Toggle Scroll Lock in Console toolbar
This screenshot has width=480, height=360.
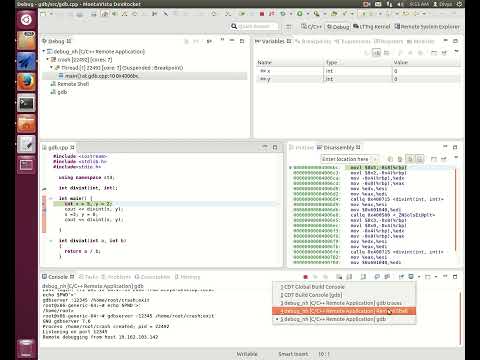(x=349, y=277)
